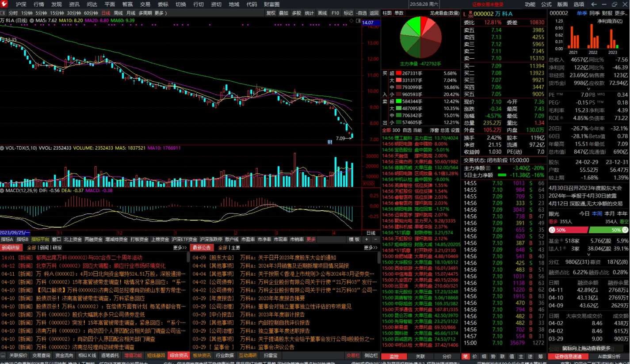Image resolution: width=630 pixels, height=364 pixels.
Task: Open 模板 template dropdown
Action: (355, 239)
